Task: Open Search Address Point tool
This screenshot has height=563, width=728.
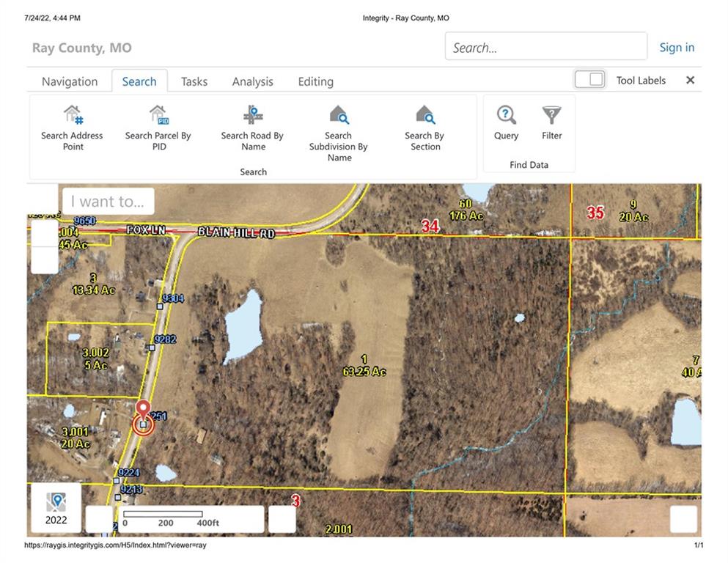Action: (72, 128)
